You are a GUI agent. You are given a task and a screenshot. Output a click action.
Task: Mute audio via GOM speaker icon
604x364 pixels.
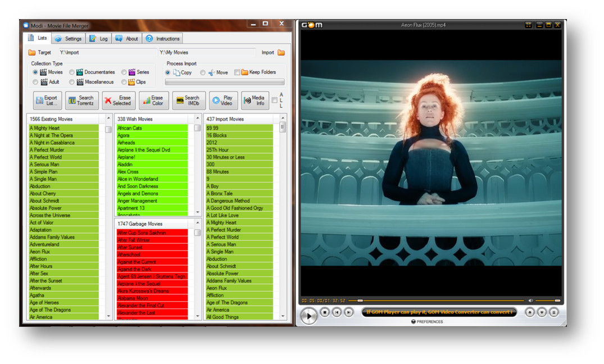(530, 301)
